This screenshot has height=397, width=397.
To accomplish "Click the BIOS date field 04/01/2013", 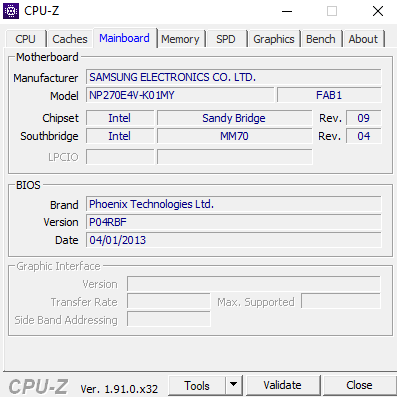I will coord(234,240).
